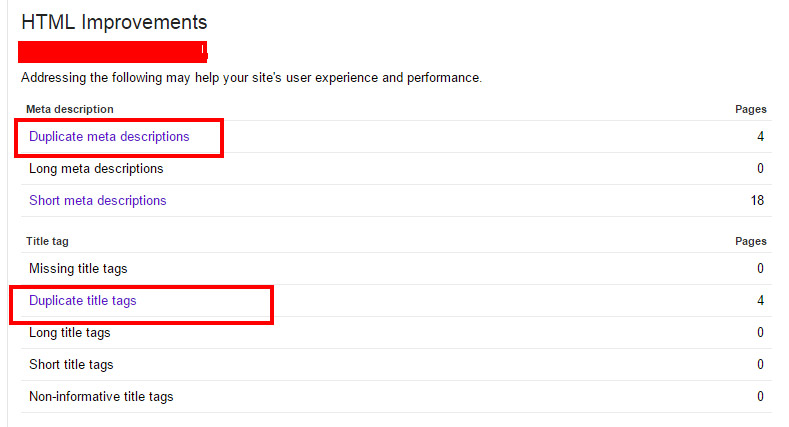
Task: Select the Non-informative title tags row
Action: coord(396,397)
